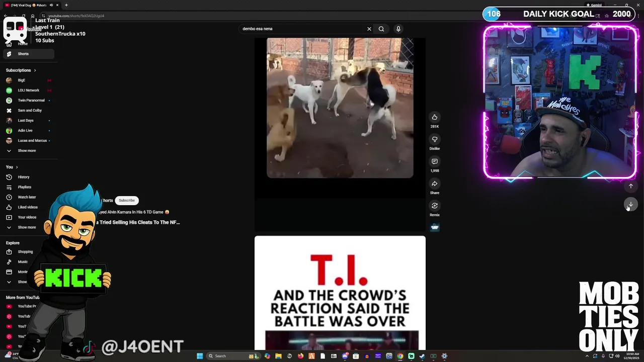Open comments showing 1,998

[x=434, y=161]
